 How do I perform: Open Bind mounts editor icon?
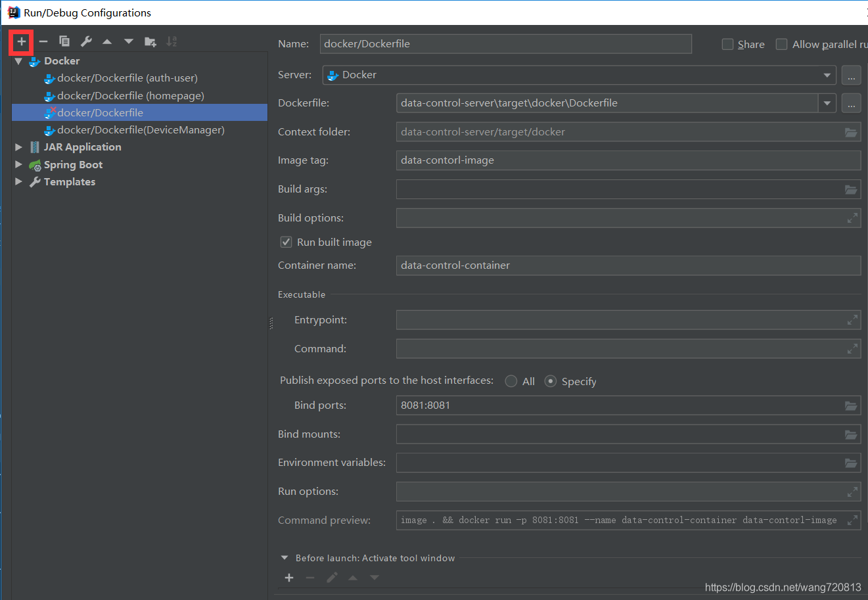click(851, 434)
